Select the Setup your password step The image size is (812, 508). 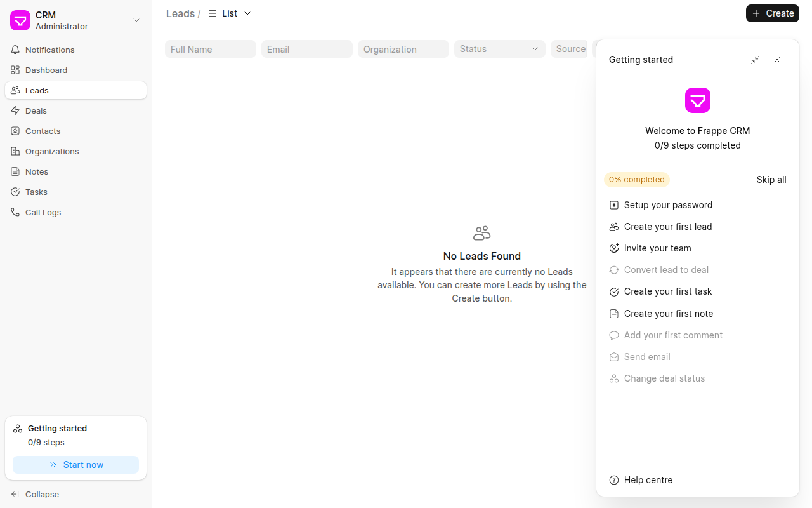(698, 205)
